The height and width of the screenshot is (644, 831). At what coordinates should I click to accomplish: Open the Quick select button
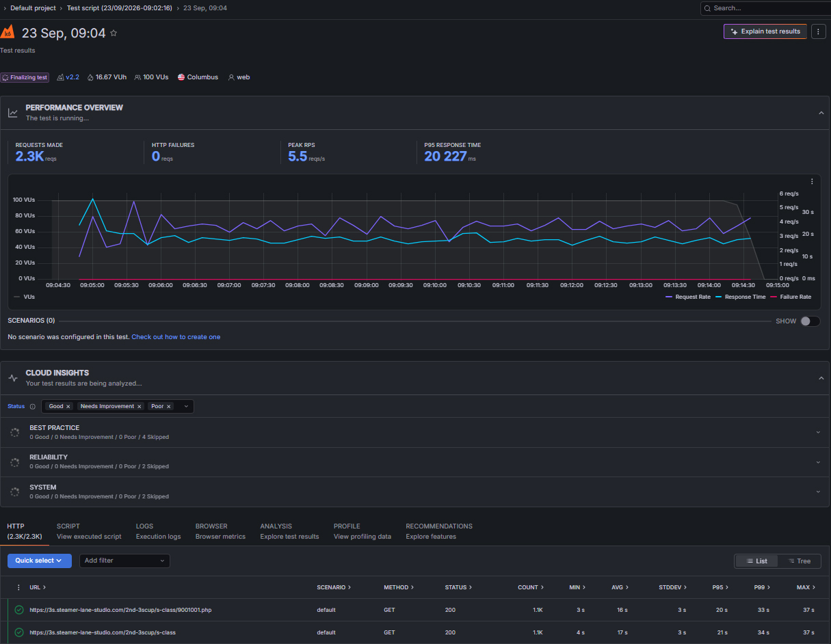click(x=40, y=561)
